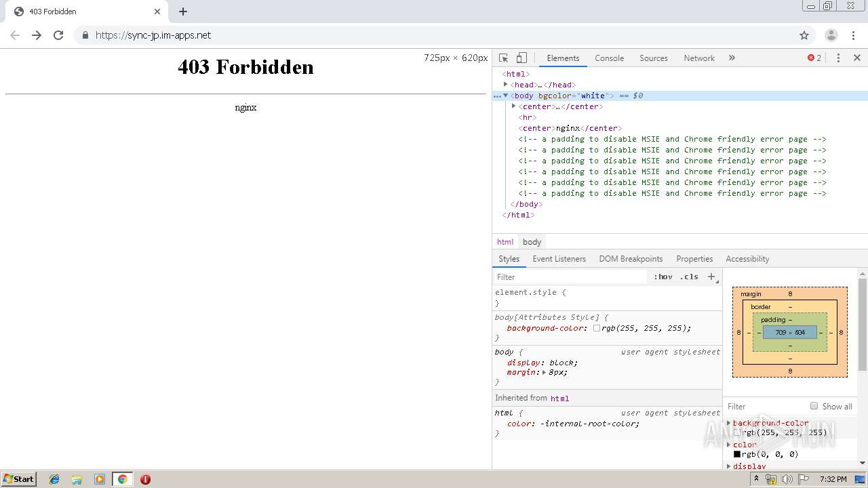Expand the first center element node

tap(514, 106)
